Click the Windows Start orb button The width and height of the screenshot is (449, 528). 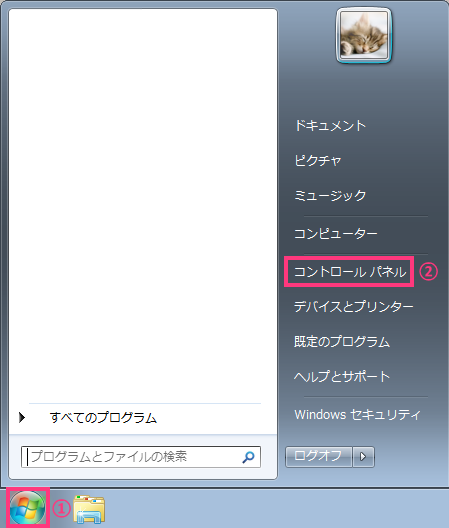(27, 508)
